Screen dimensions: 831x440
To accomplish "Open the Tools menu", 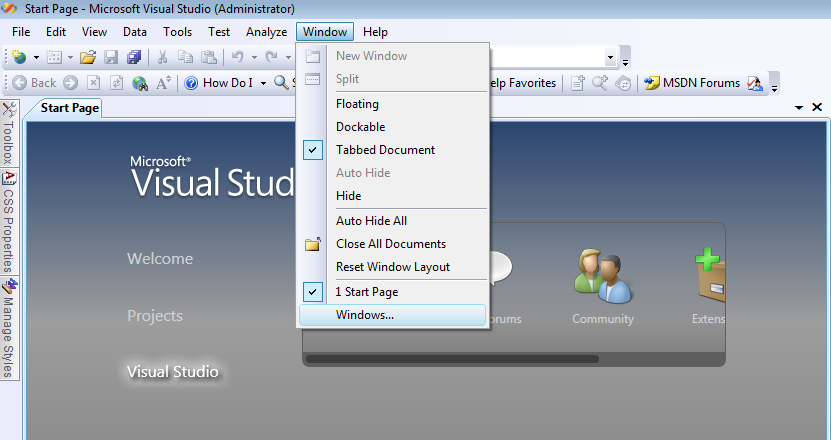I will click(178, 32).
